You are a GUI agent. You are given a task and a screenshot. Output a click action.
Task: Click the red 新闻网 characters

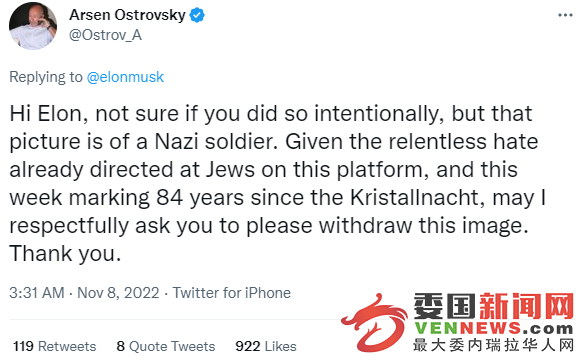pos(527,306)
